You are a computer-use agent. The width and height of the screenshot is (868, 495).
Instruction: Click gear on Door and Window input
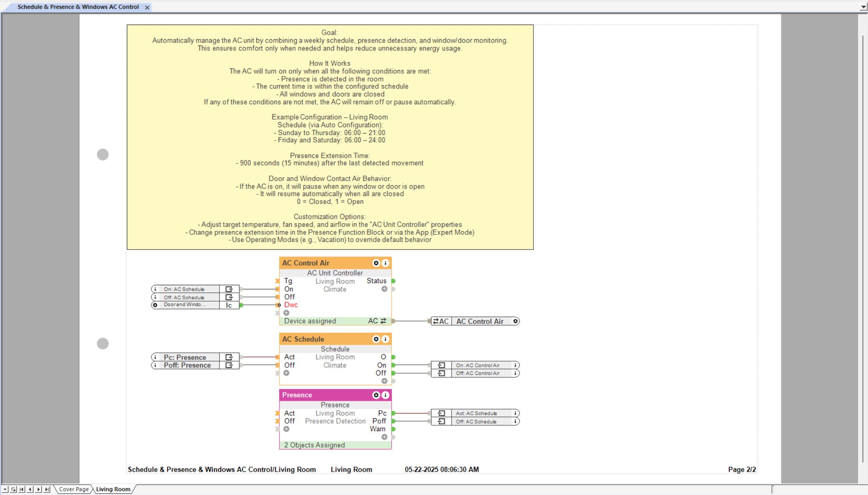(x=155, y=305)
